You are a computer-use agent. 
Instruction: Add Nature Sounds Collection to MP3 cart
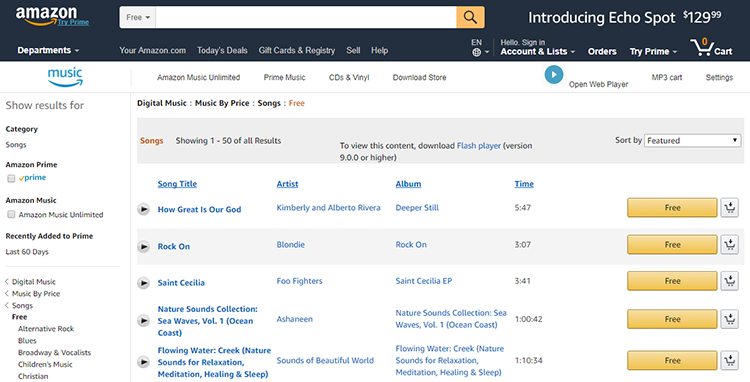coord(730,319)
